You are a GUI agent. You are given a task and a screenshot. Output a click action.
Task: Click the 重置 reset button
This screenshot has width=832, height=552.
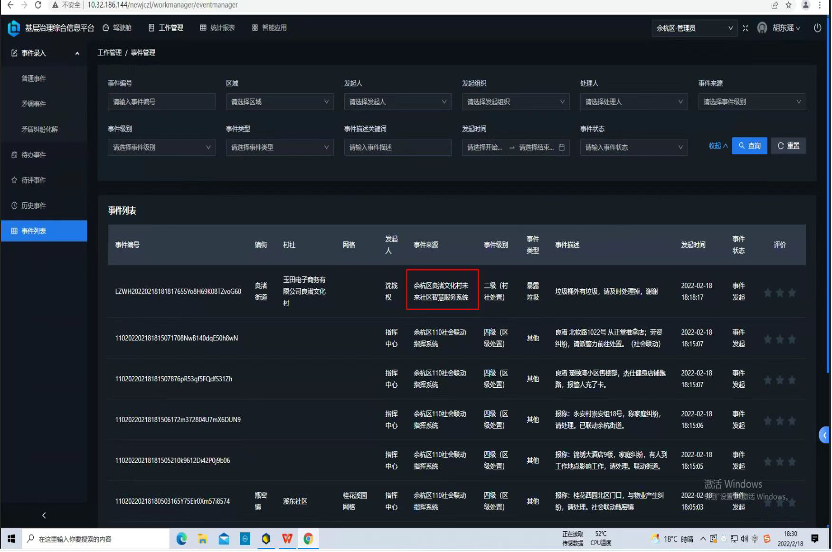(x=788, y=145)
